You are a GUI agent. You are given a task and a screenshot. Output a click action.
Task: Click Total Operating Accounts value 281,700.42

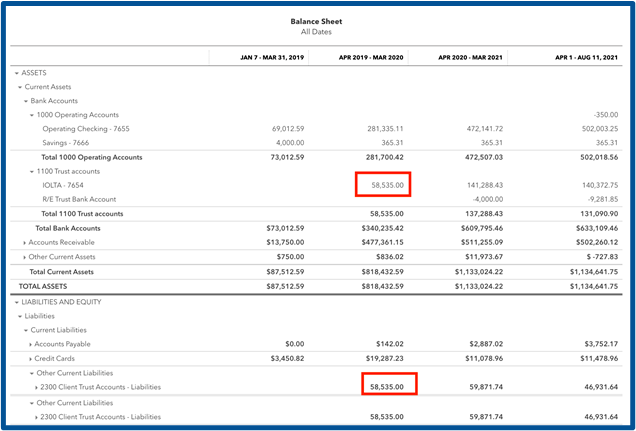tap(385, 157)
